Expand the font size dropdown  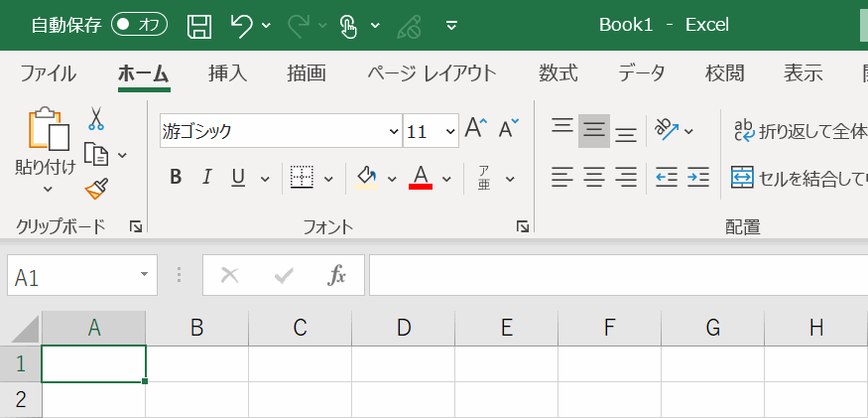pos(450,131)
